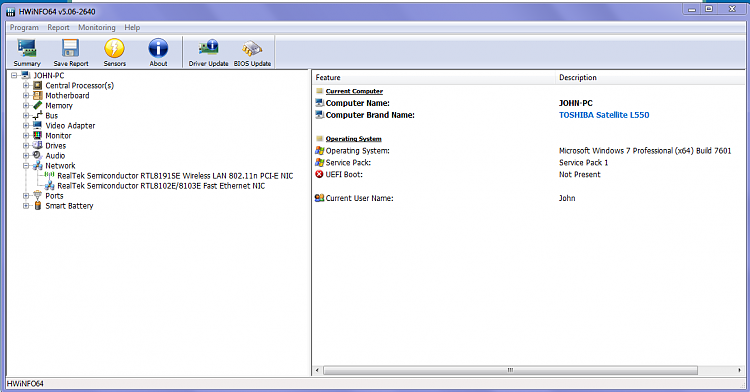
Task: Select the Network tree icon
Action: pyautogui.click(x=38, y=166)
